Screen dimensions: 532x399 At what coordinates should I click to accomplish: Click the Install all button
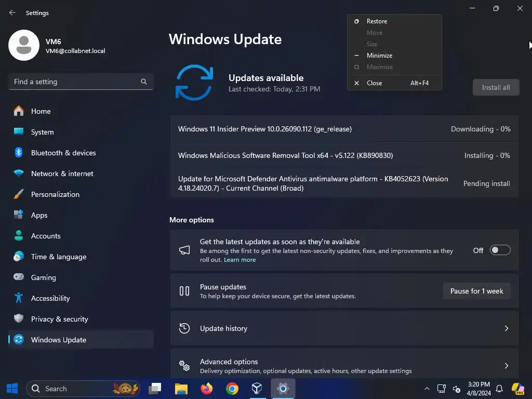[496, 87]
